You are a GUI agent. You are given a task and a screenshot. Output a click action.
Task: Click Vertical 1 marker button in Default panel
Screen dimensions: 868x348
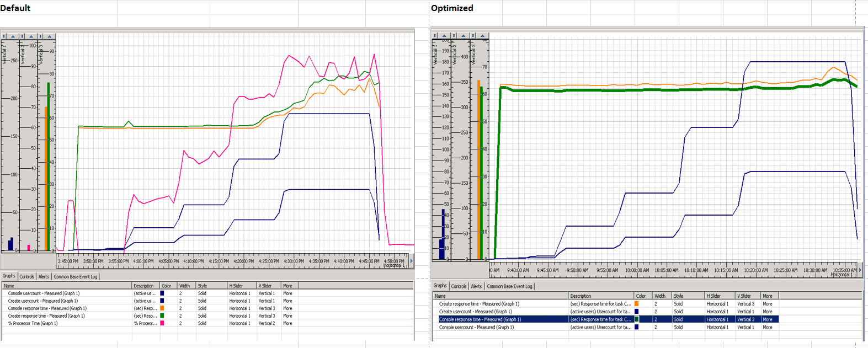4,36
